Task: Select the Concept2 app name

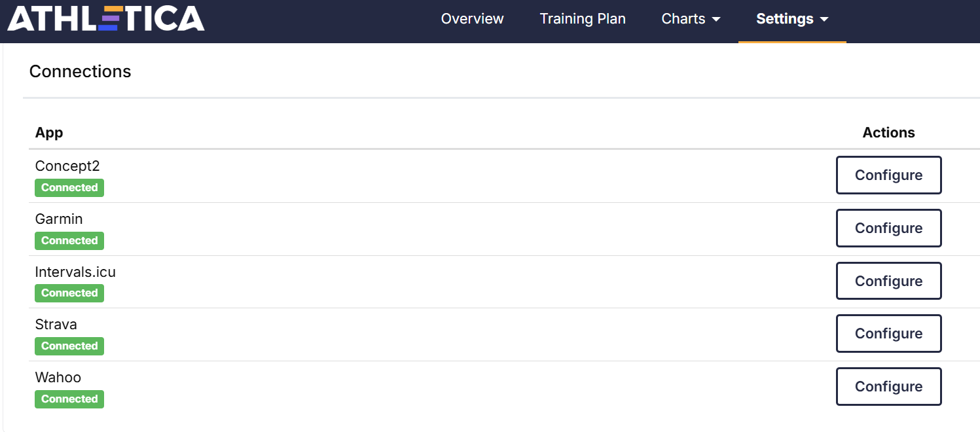Action: (x=67, y=166)
